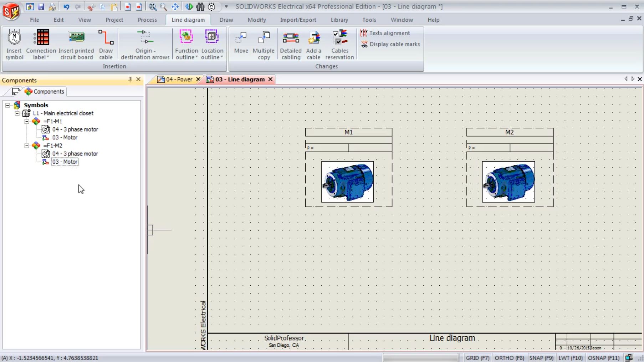Switch to the Draw ribbon tab

tap(226, 20)
